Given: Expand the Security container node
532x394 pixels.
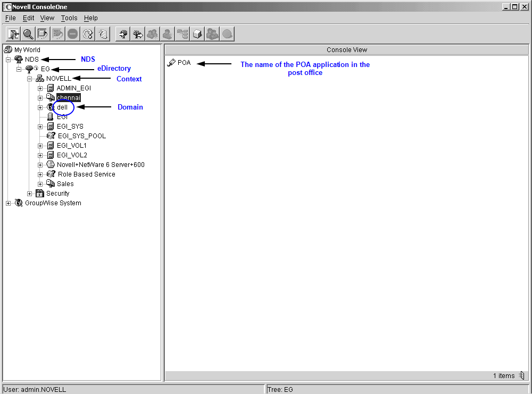Looking at the screenshot, I should [x=29, y=194].
